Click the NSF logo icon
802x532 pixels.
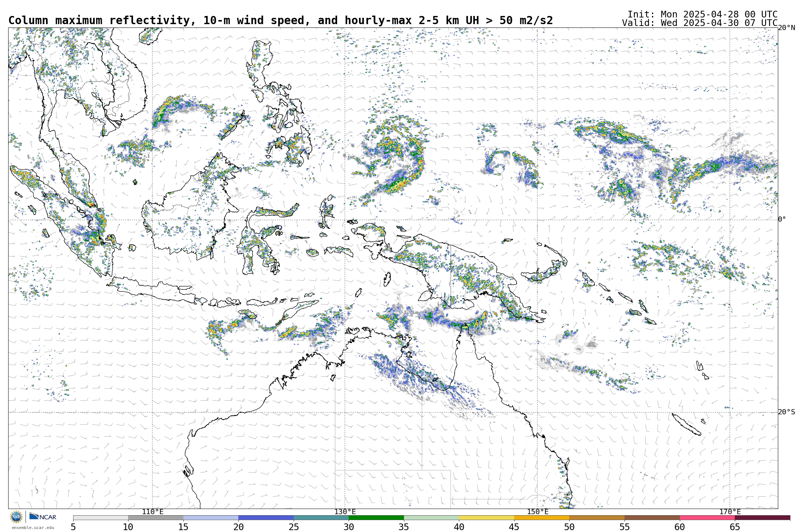coord(16,516)
